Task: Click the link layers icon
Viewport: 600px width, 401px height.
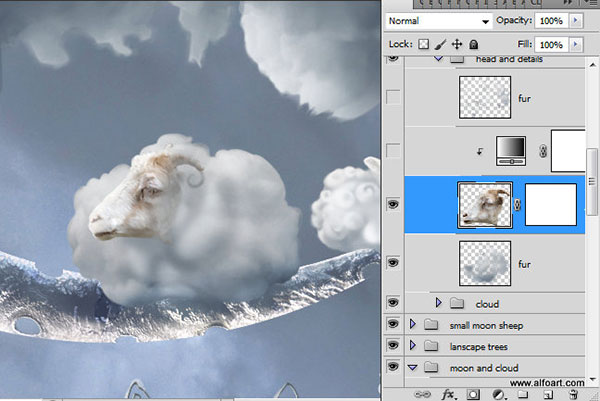Action: click(x=422, y=394)
